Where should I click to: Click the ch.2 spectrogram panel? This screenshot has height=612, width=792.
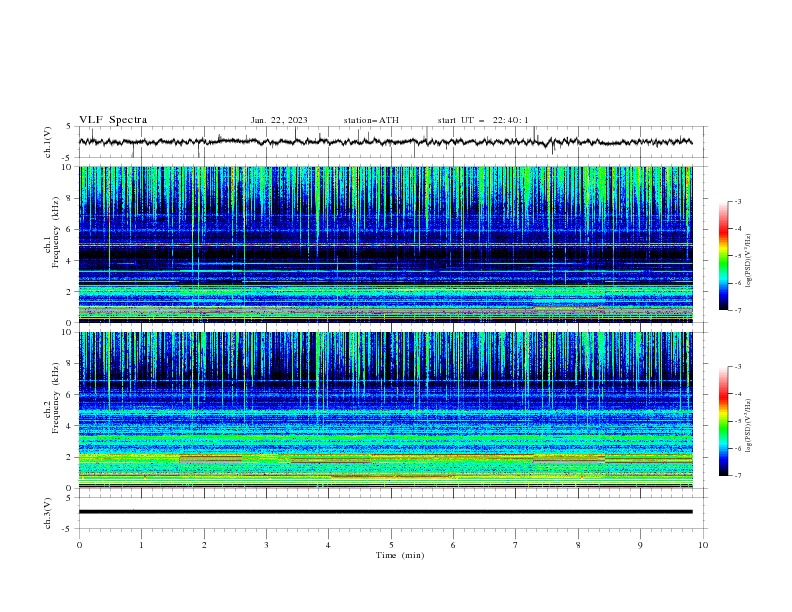385,410
